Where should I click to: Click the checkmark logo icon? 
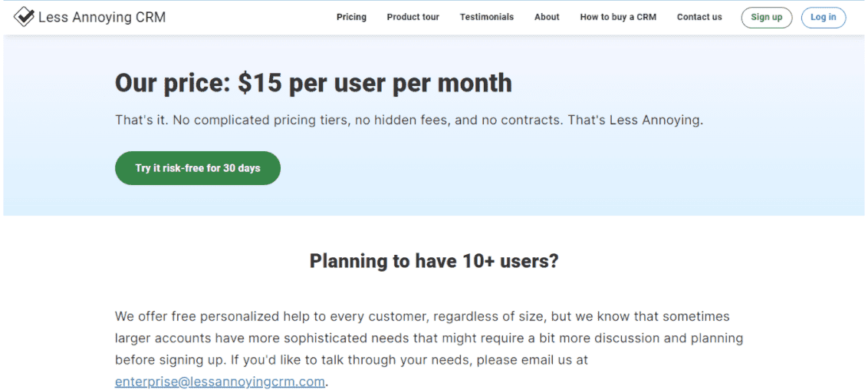[x=24, y=17]
